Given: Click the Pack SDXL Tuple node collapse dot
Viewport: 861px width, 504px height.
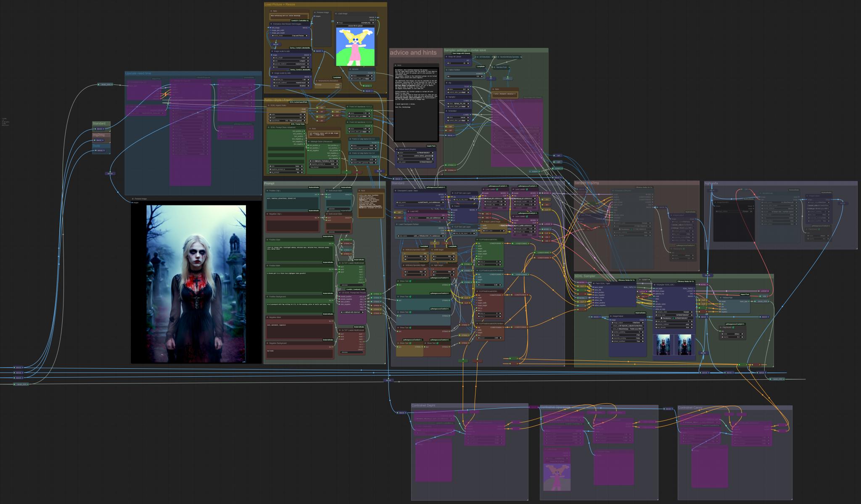Looking at the screenshot, I should (593, 283).
